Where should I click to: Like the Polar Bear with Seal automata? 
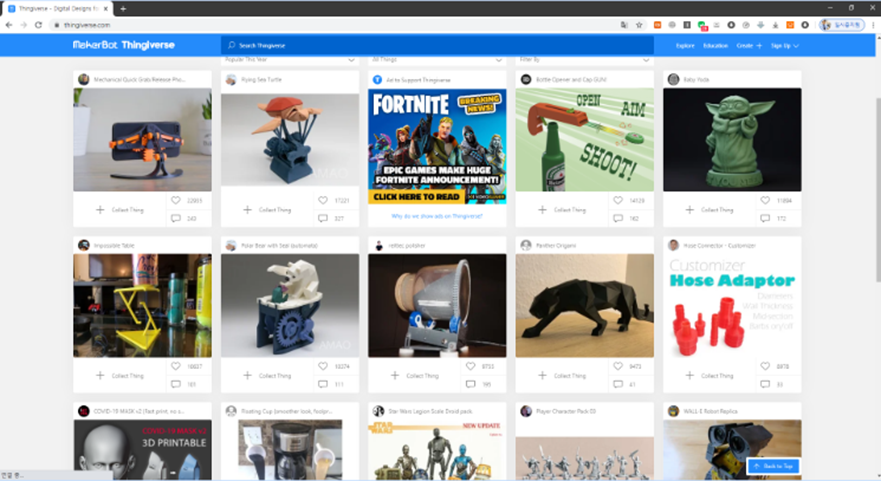point(323,366)
